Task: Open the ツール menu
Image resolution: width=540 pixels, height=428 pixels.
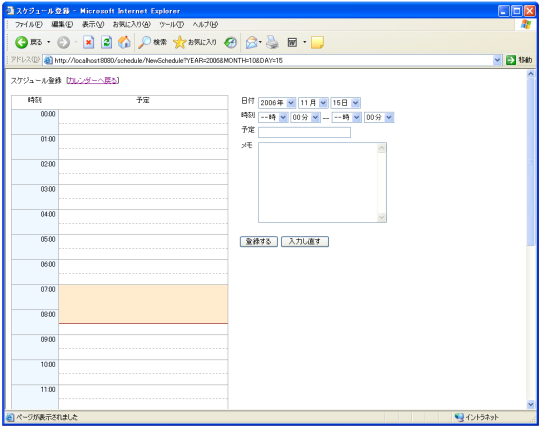Action: pyautogui.click(x=172, y=24)
